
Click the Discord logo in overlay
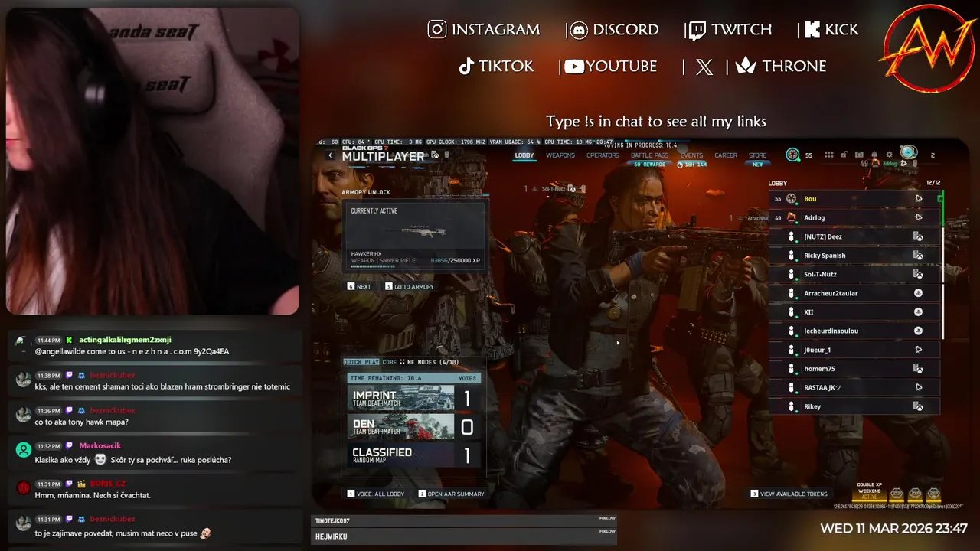pos(580,30)
